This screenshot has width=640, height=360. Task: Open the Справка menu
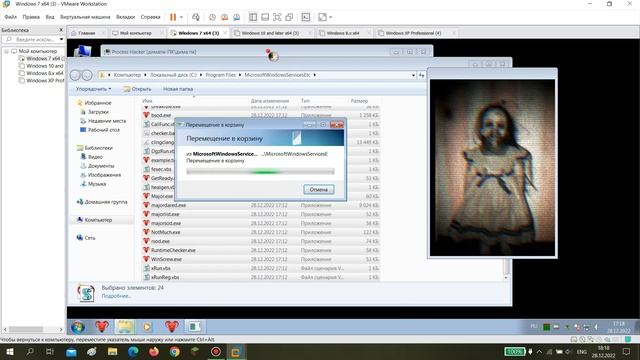150,17
